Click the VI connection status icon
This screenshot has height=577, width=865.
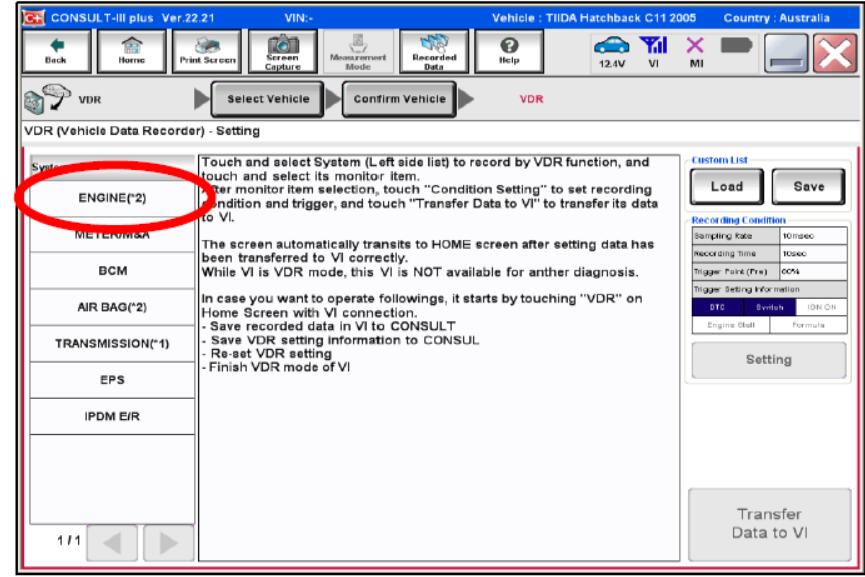point(653,52)
